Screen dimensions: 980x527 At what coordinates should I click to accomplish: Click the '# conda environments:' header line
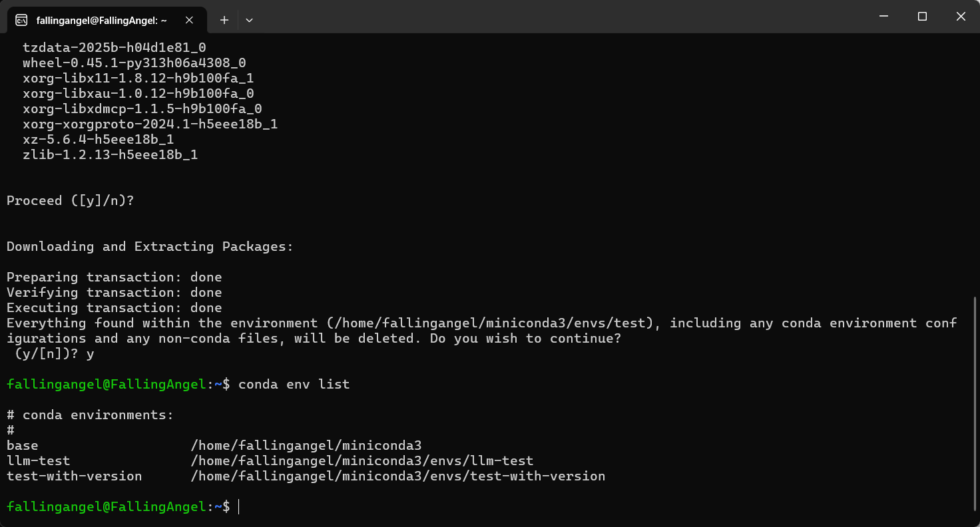[x=90, y=415]
